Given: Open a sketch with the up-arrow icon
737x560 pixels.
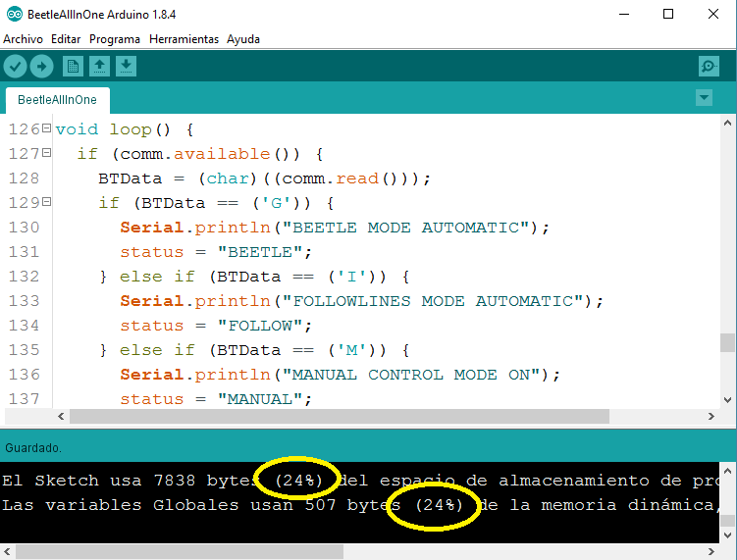Looking at the screenshot, I should (100, 67).
